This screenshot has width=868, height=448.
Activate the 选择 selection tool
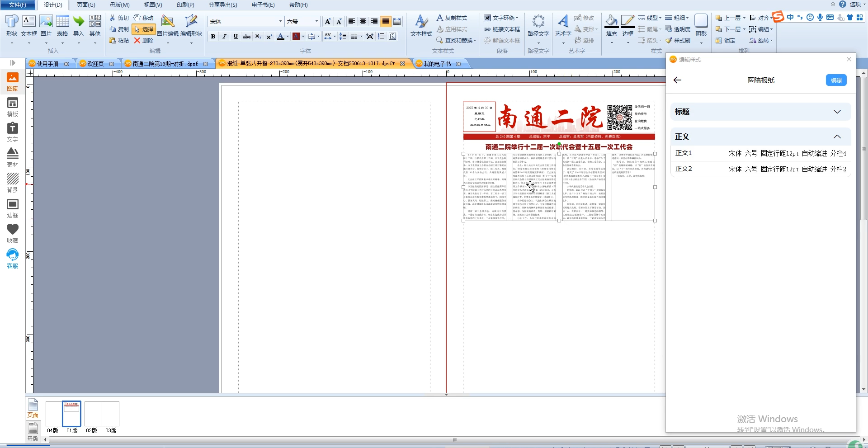tap(144, 29)
